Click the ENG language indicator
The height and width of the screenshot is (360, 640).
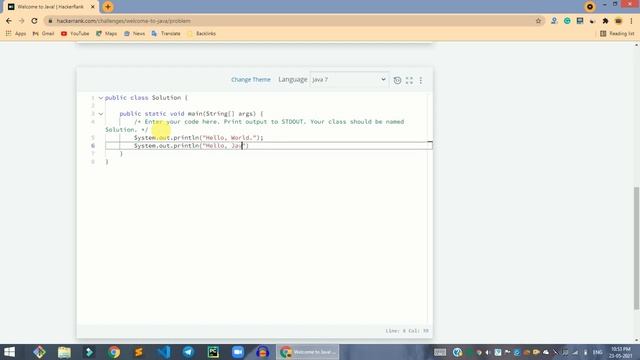[x=598, y=352]
